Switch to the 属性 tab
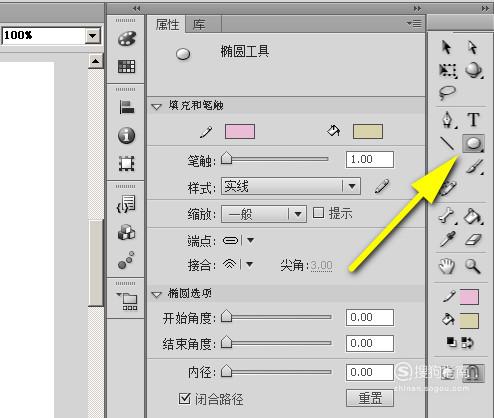 pos(167,25)
